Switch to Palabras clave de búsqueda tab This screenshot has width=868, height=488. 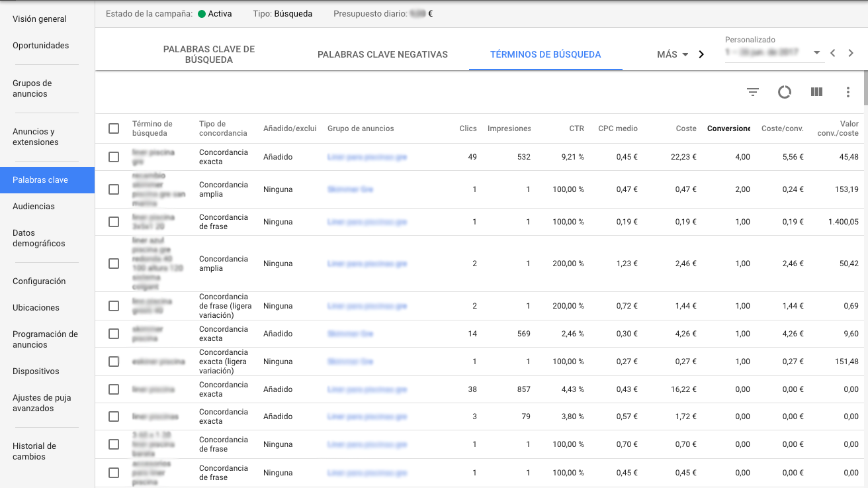pos(209,54)
